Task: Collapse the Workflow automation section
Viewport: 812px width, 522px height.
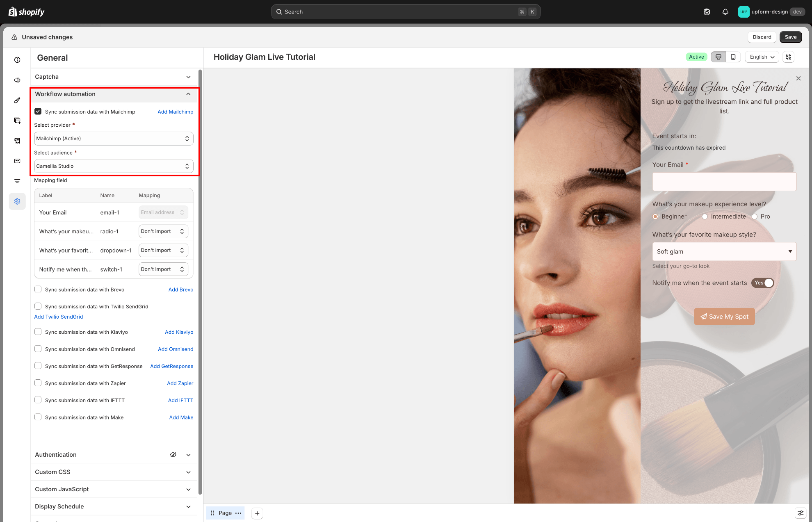Action: click(x=114, y=94)
